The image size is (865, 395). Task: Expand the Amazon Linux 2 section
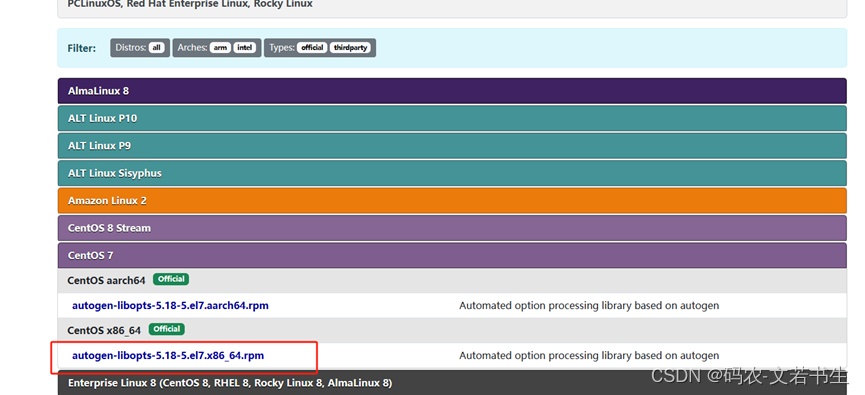(452, 201)
